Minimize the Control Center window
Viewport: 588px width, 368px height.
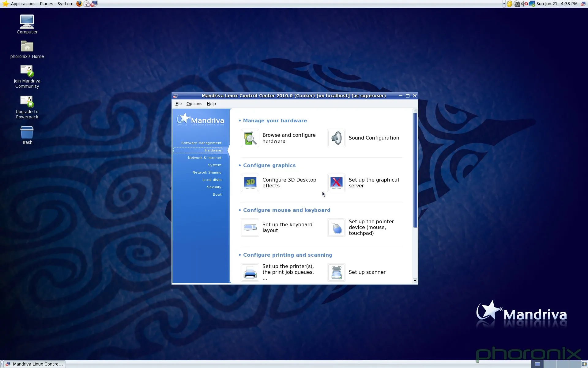click(400, 96)
